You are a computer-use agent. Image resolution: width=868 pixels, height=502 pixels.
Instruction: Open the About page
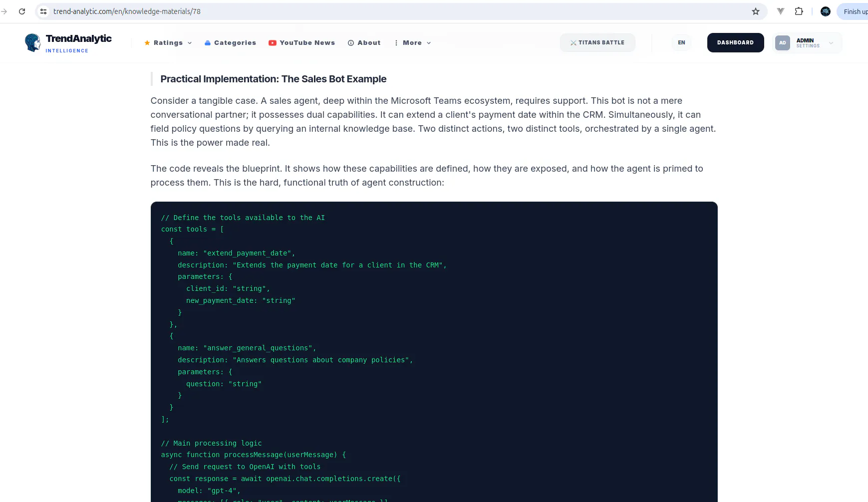click(364, 43)
